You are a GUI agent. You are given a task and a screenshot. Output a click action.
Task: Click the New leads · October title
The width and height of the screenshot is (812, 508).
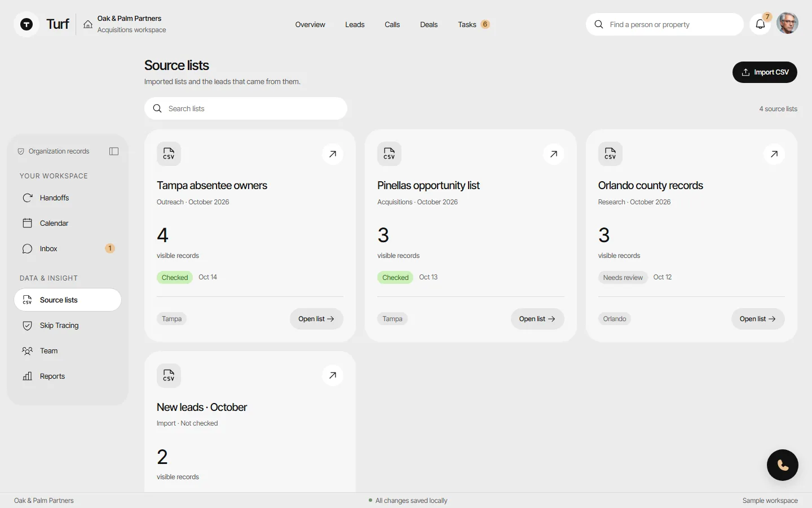click(x=202, y=408)
